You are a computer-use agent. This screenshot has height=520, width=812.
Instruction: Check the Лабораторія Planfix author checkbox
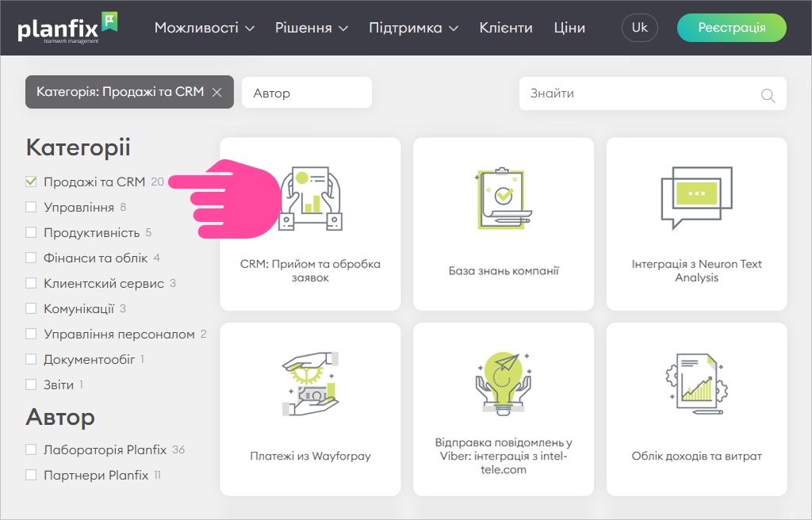pos(31,449)
